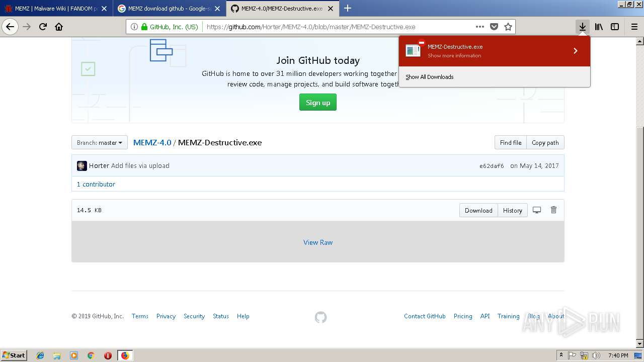Click the Download button for the file
Screen dimensions: 644x362
(478, 211)
